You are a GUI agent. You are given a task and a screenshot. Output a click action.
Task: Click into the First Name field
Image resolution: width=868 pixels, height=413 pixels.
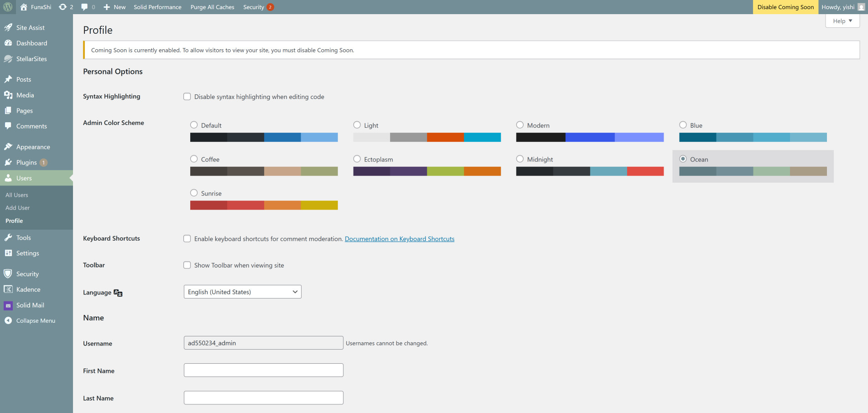(x=263, y=370)
